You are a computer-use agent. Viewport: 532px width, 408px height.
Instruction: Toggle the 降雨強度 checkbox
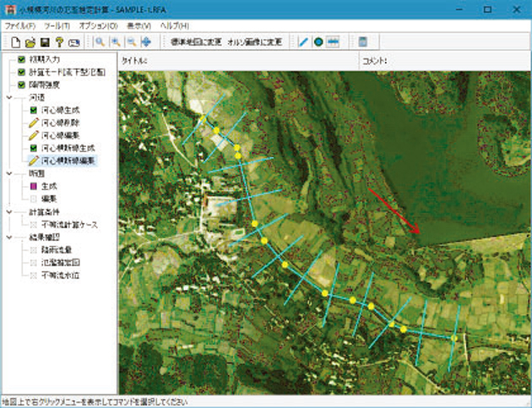(x=21, y=84)
